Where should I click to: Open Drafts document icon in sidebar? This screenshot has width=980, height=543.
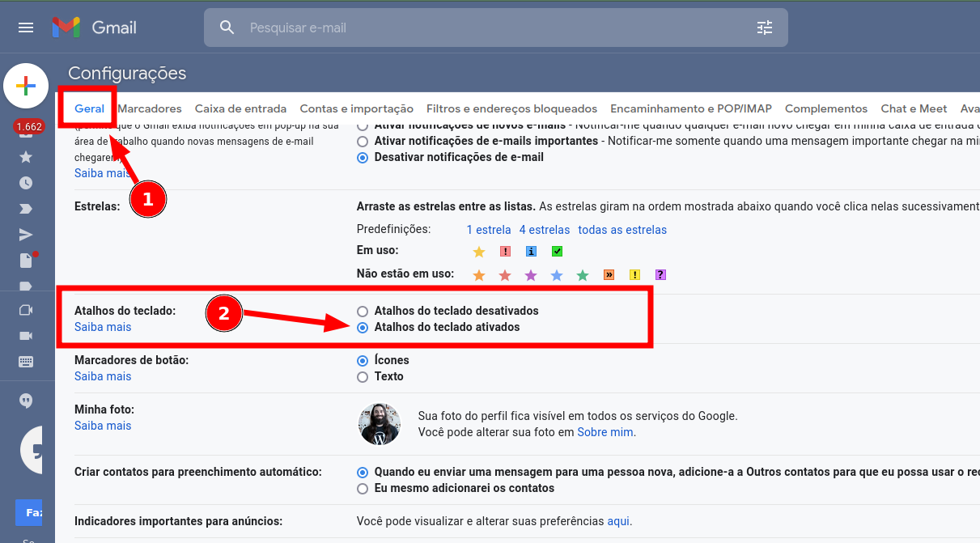point(27,260)
